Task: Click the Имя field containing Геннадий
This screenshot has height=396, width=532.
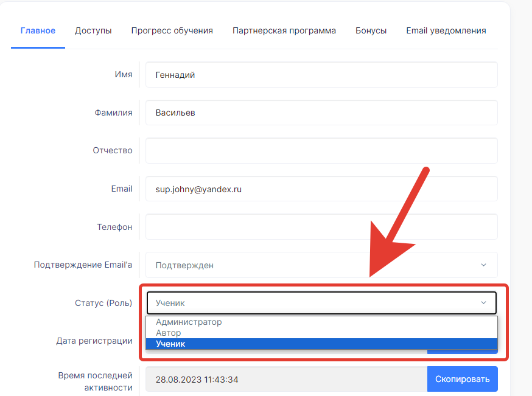Action: click(x=321, y=75)
